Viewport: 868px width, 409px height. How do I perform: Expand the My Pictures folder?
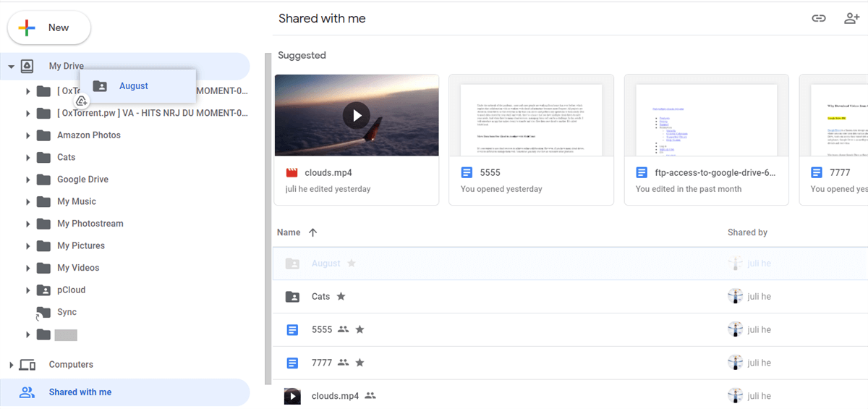tap(28, 246)
